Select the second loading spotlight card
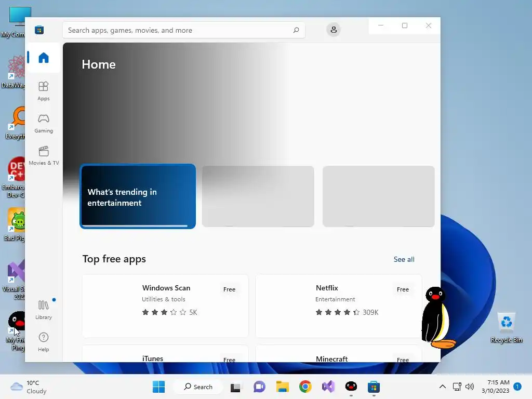This screenshot has width=532, height=399. pos(258,196)
